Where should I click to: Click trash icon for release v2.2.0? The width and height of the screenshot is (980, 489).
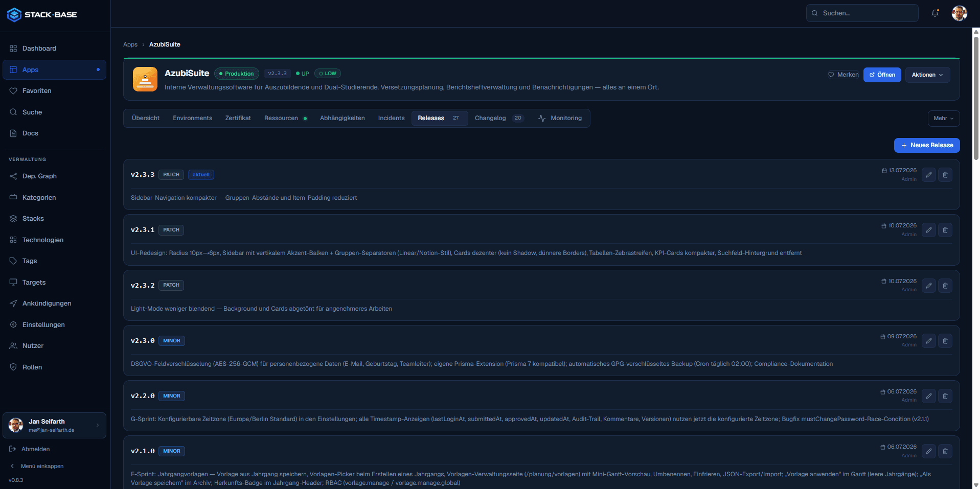click(945, 396)
